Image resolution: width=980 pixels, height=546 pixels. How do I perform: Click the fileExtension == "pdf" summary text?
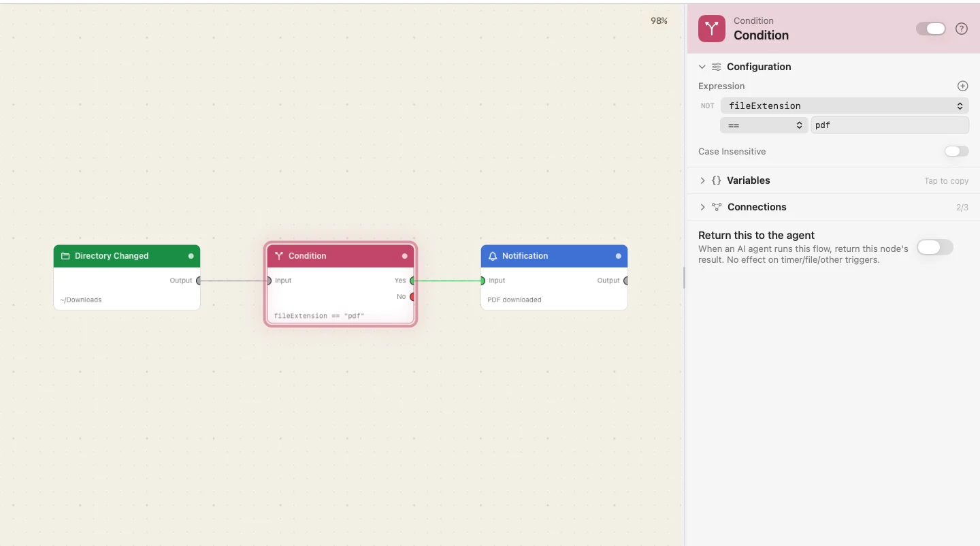pos(319,316)
